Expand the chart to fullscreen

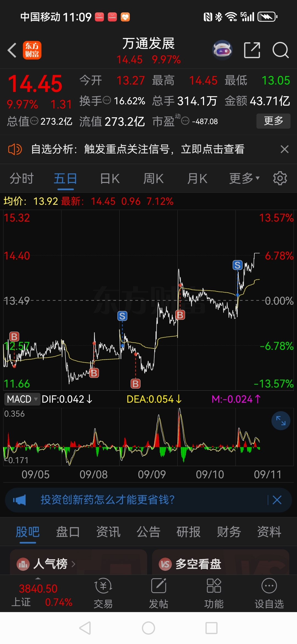pos(281,421)
